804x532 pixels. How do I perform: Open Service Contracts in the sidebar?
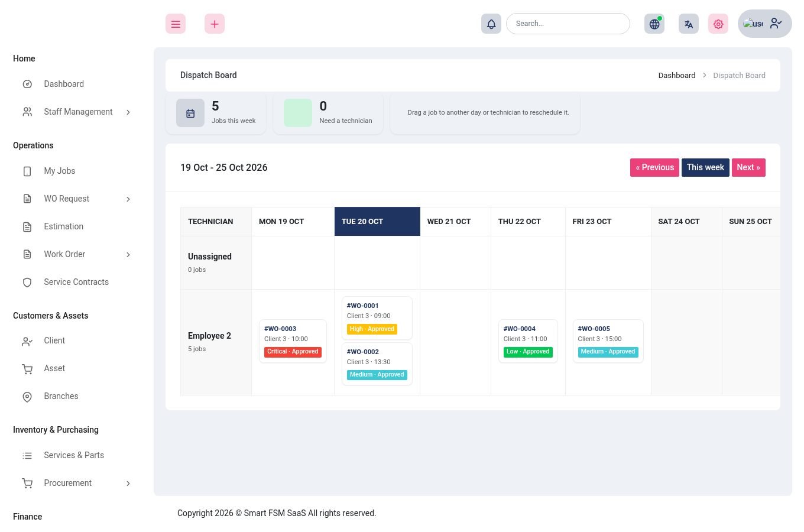point(77,282)
